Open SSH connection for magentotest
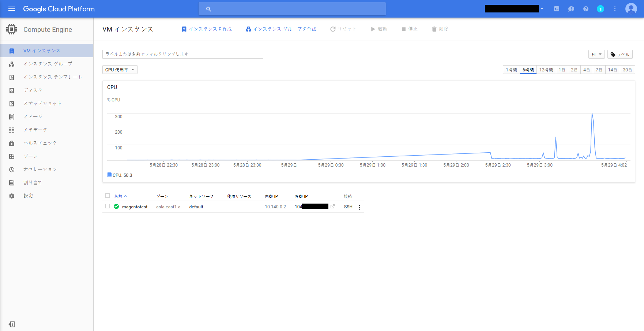This screenshot has height=331, width=644. click(347, 207)
